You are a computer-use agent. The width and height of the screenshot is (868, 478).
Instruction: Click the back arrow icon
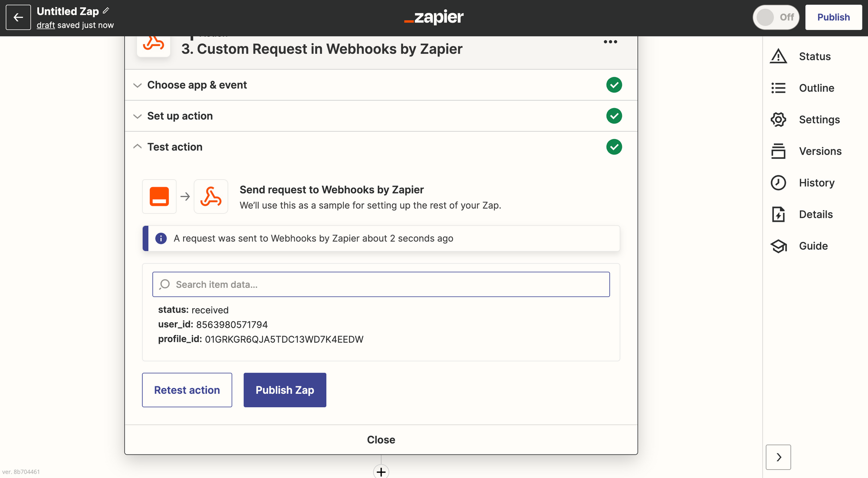coord(18,17)
